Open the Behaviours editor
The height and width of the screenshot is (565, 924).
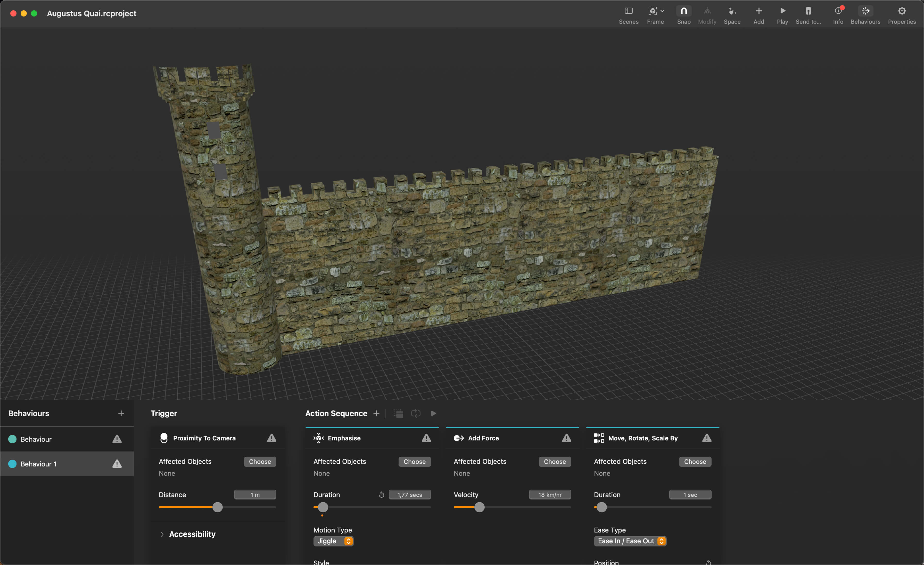click(x=865, y=14)
